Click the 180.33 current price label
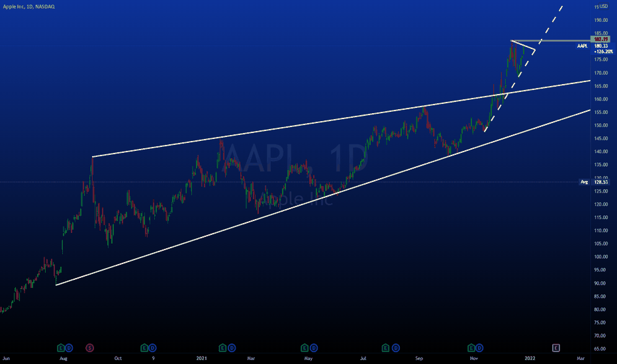Viewport: 617px width, 364px height. 601,46
